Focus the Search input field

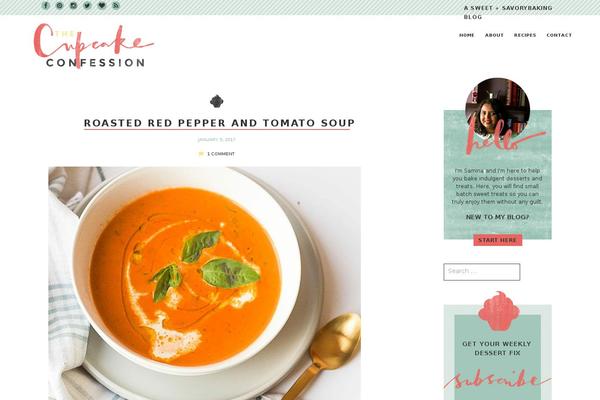click(x=481, y=272)
